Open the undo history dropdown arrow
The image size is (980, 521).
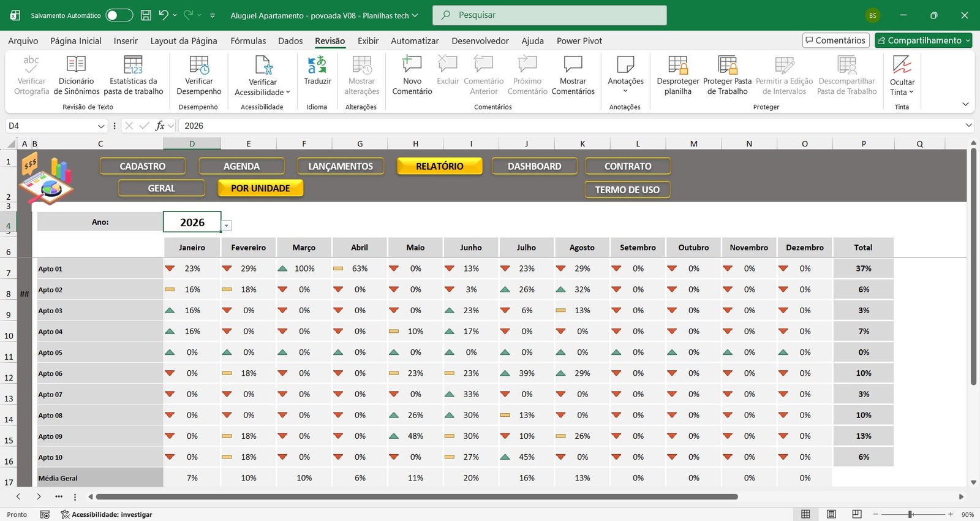coord(175,15)
